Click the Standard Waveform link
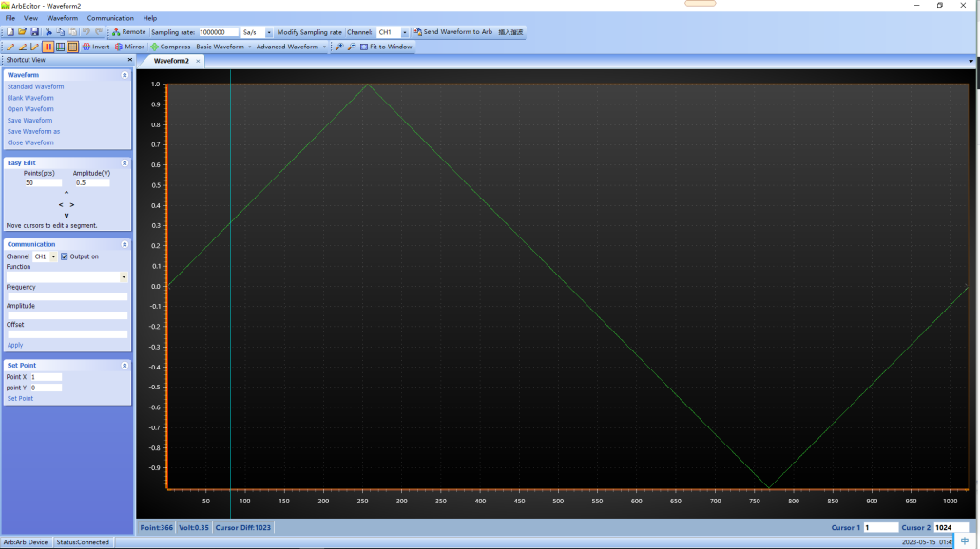Image resolution: width=980 pixels, height=549 pixels. 35,86
